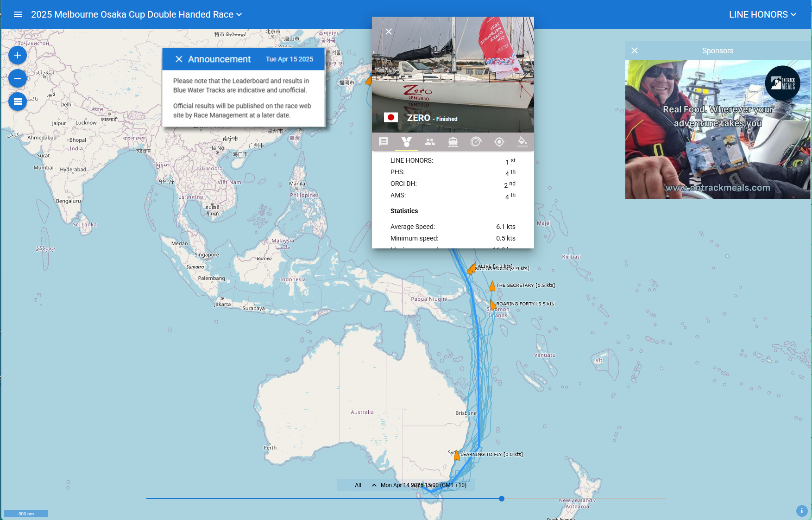Open the ZERO boat comments tab
This screenshot has height=520, width=812.
click(x=384, y=142)
